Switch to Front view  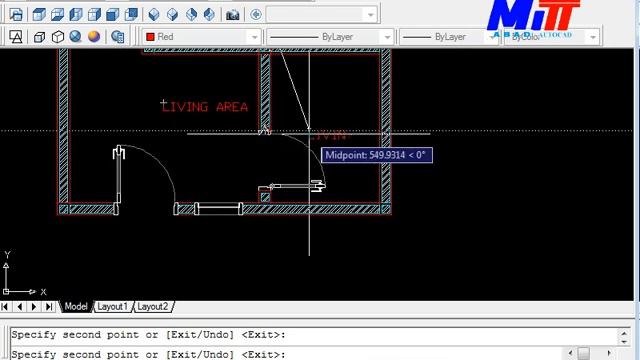point(113,15)
